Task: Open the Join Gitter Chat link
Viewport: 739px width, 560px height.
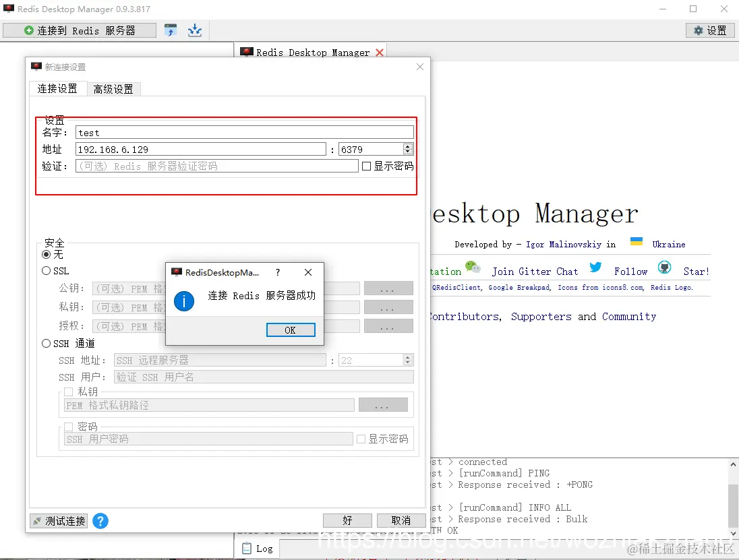Action: pyautogui.click(x=535, y=272)
